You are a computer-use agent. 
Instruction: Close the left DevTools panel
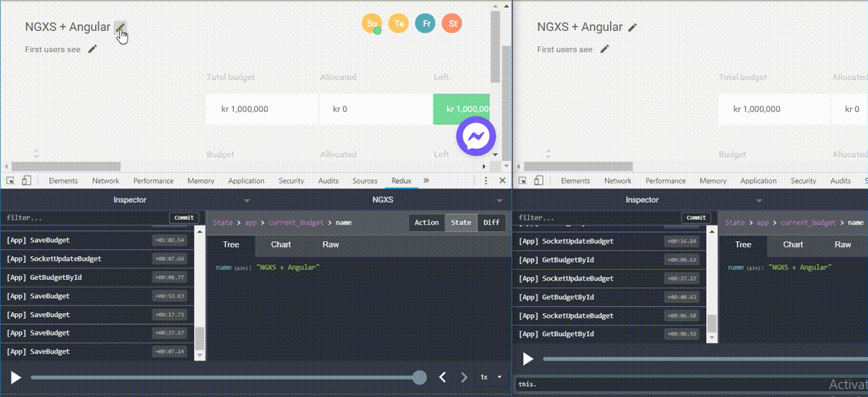coord(502,181)
